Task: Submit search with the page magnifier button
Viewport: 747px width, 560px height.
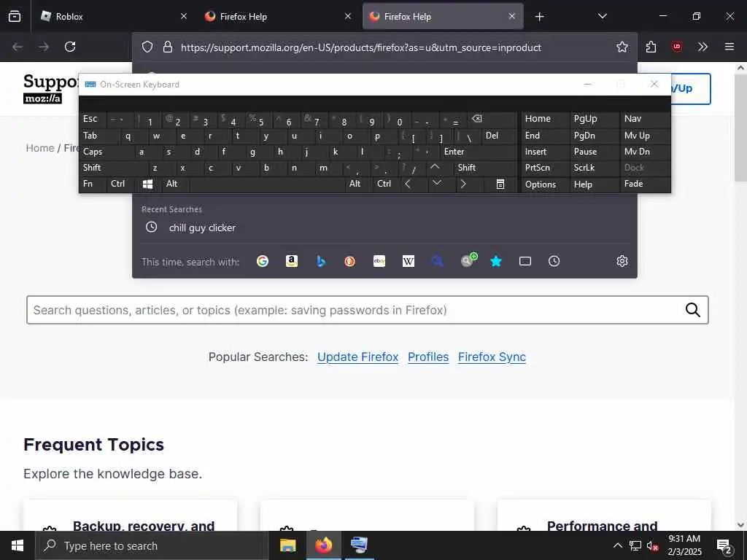Action: click(x=693, y=310)
